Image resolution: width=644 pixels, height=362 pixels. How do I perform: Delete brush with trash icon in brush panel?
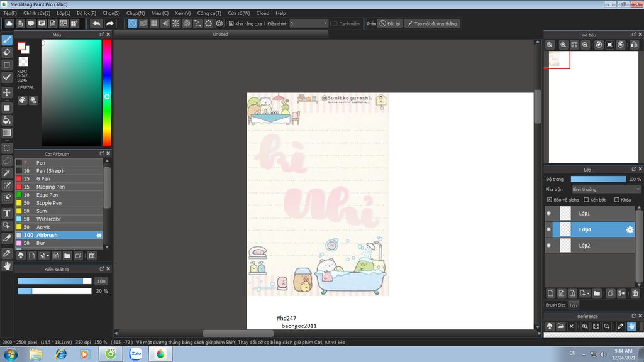pos(92,256)
